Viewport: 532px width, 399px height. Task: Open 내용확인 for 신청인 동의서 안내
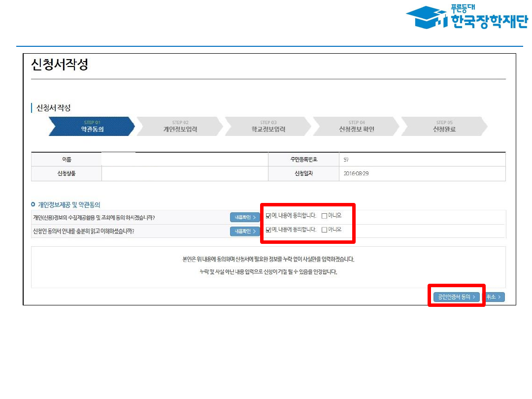[x=244, y=232]
